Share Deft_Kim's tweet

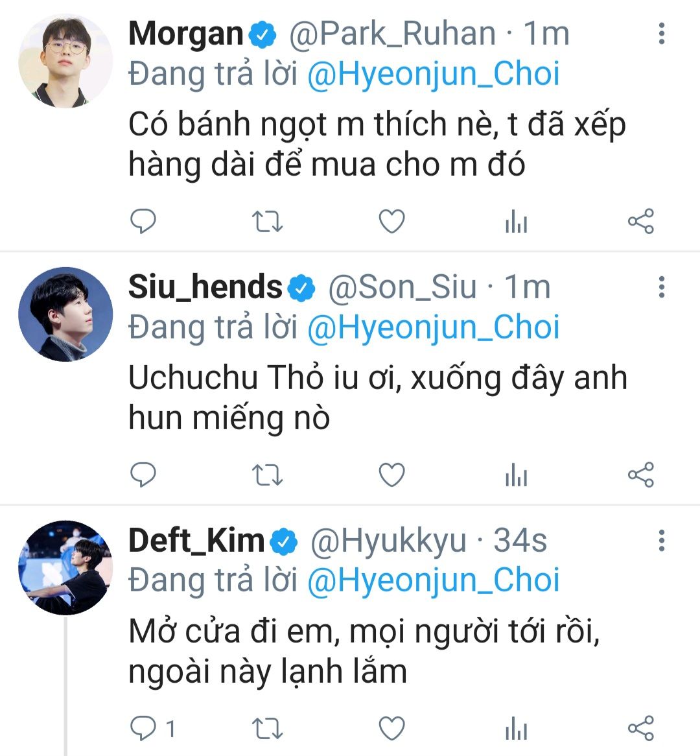pos(640,729)
